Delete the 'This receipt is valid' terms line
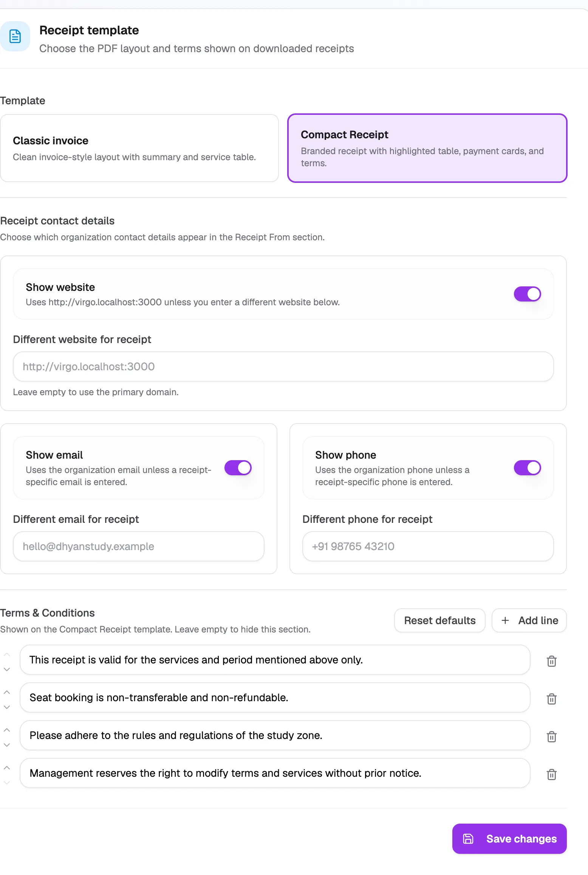The width and height of the screenshot is (588, 875). [552, 661]
